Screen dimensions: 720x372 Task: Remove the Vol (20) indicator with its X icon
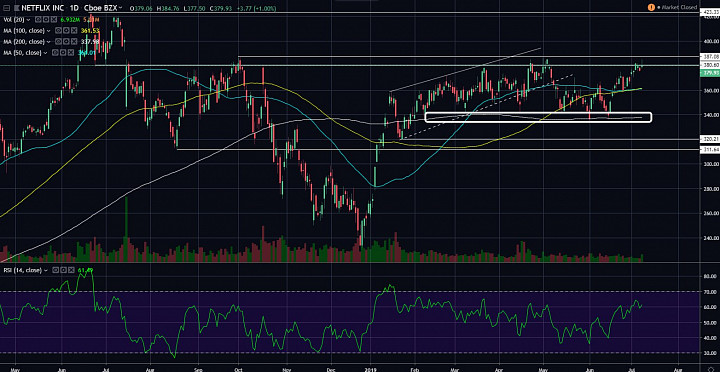54,19
